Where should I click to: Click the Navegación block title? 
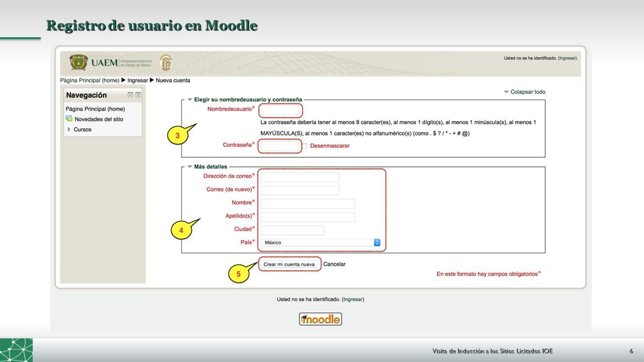click(87, 95)
